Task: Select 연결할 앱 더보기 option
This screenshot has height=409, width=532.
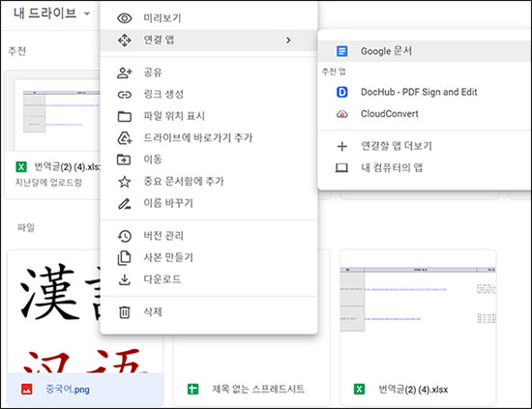Action: (x=424, y=146)
